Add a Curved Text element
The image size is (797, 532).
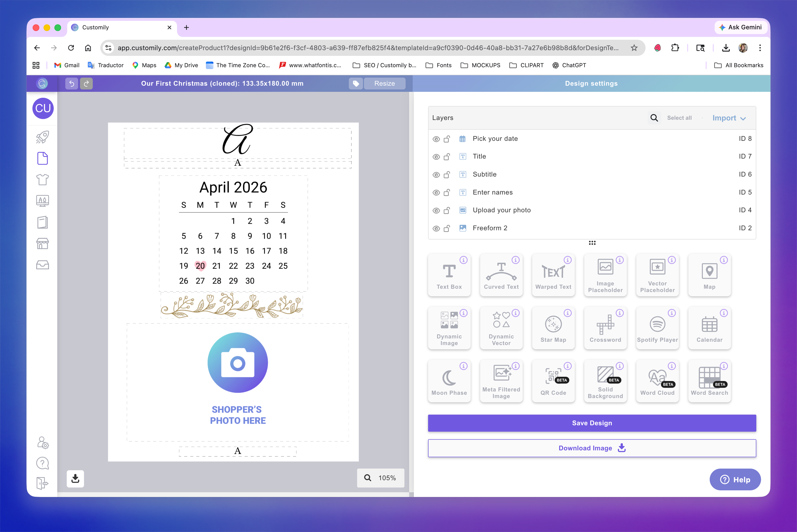click(x=501, y=275)
